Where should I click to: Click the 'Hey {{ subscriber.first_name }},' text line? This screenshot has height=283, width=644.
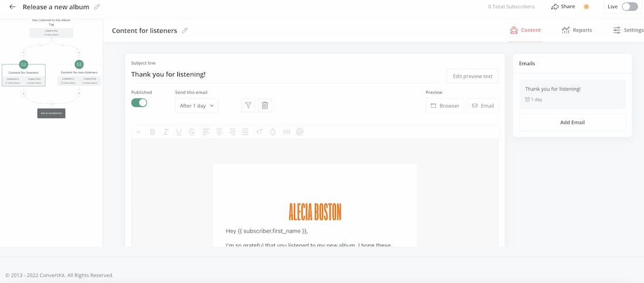pyautogui.click(x=266, y=231)
